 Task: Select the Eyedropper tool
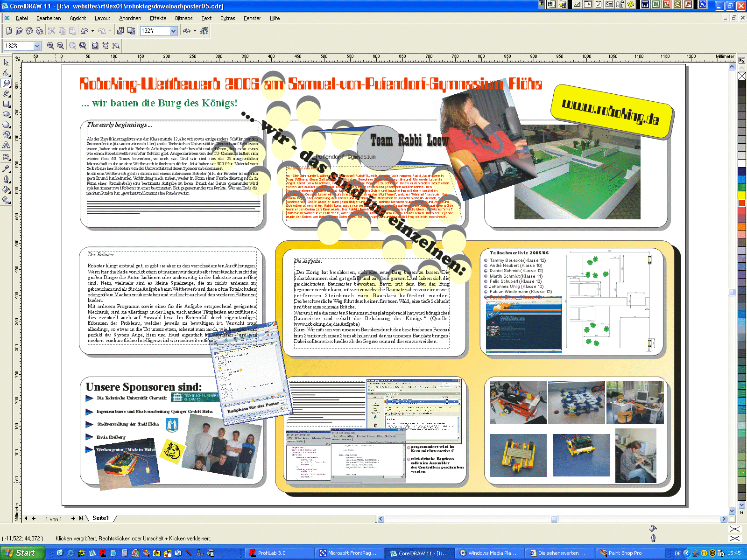6,168
